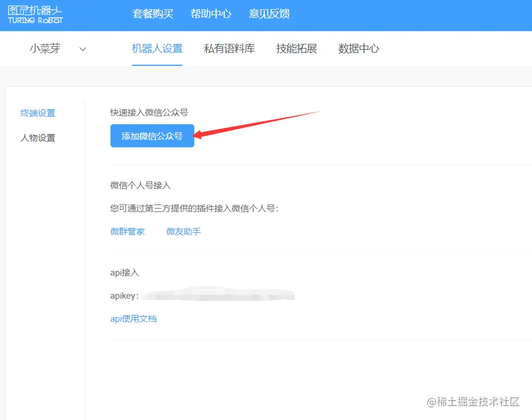Select 人物设置 in the sidebar
The width and height of the screenshot is (532, 420).
[38, 137]
